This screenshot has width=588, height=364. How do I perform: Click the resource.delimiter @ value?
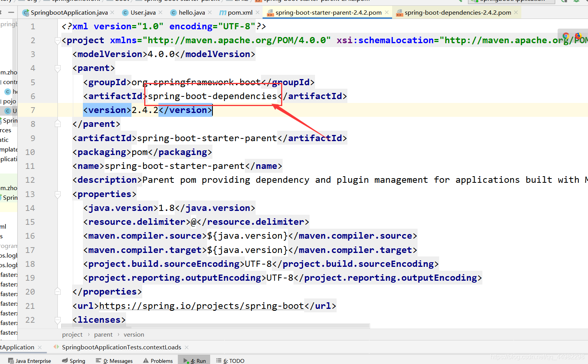click(194, 222)
